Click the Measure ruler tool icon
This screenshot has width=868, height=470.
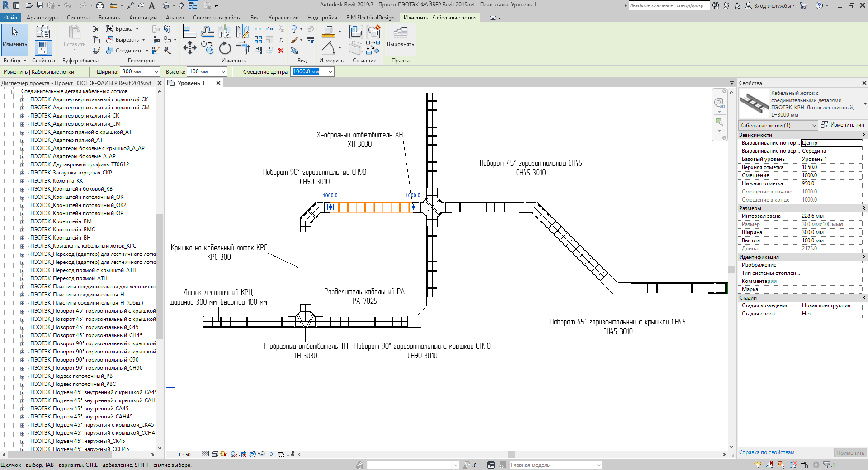(x=329, y=32)
